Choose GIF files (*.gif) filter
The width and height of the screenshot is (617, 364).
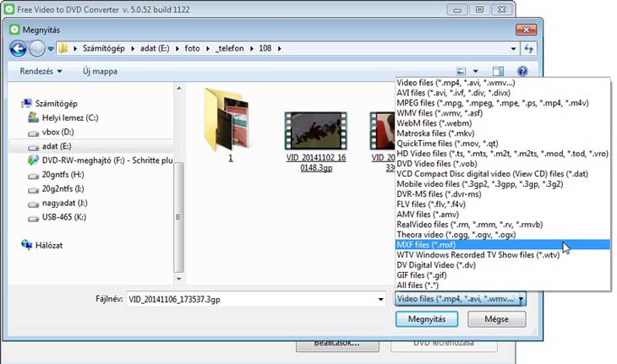[503, 275]
